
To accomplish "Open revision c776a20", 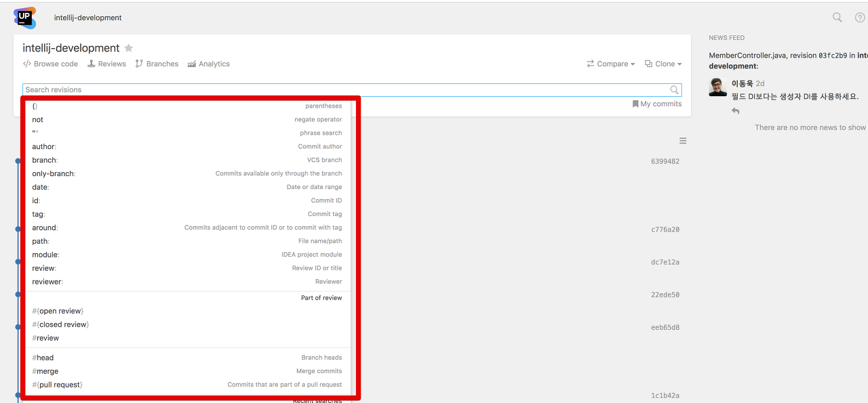I will (665, 230).
